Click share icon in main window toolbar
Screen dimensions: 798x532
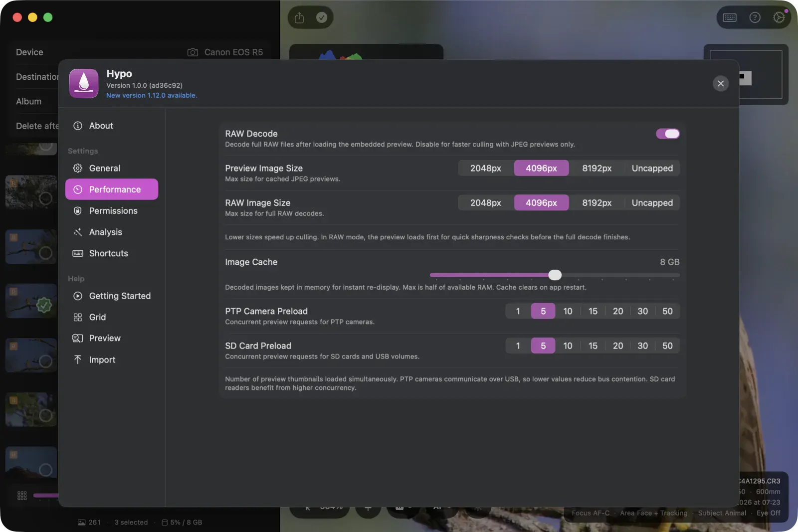(x=299, y=18)
